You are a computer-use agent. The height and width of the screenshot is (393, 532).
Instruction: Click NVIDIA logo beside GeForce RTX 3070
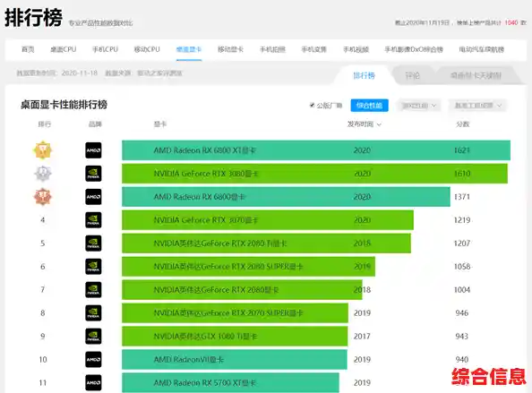[93, 220]
